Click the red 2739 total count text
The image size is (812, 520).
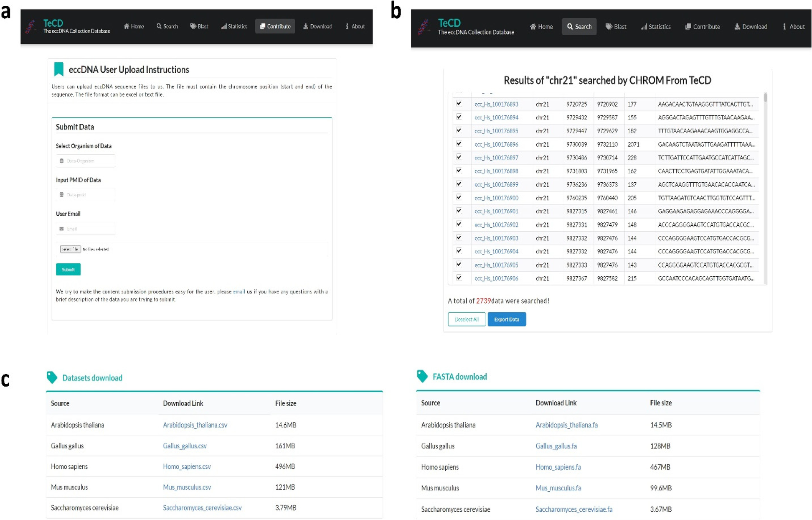(483, 301)
